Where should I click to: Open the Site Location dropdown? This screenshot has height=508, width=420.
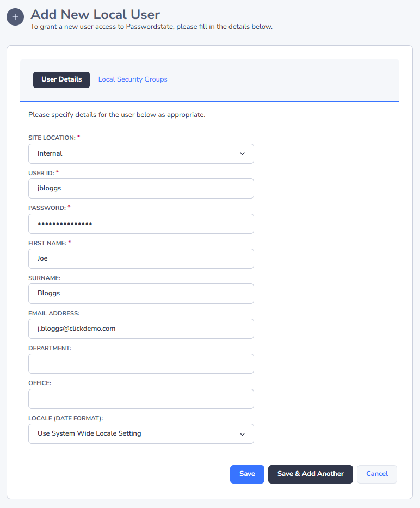(x=141, y=153)
